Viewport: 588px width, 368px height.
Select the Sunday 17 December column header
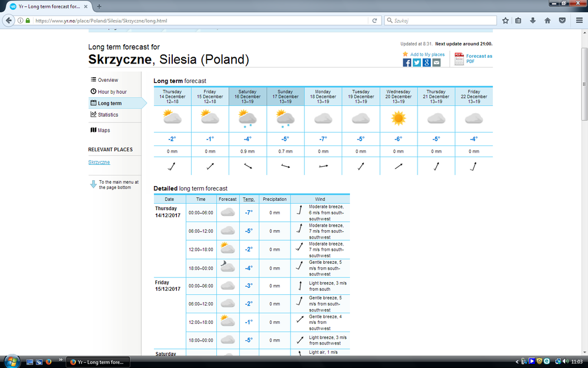[x=285, y=97]
